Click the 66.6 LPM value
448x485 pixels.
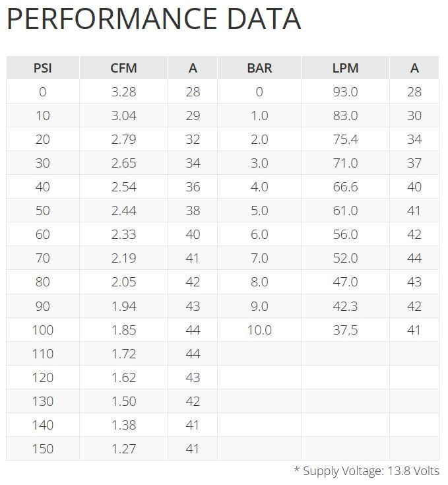pos(345,187)
